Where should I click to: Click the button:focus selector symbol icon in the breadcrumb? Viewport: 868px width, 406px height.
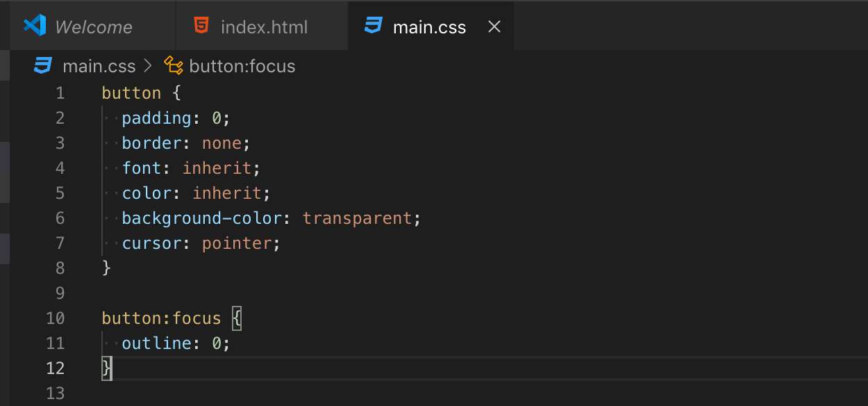[173, 66]
